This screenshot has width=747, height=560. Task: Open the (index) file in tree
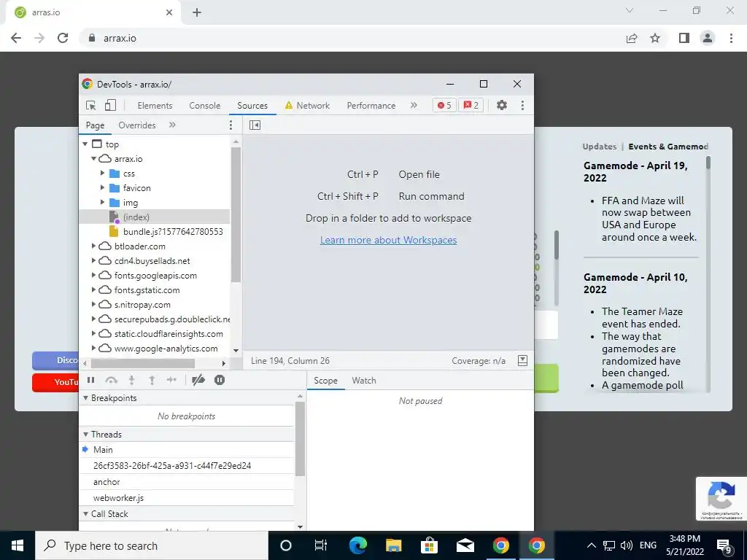pos(136,217)
